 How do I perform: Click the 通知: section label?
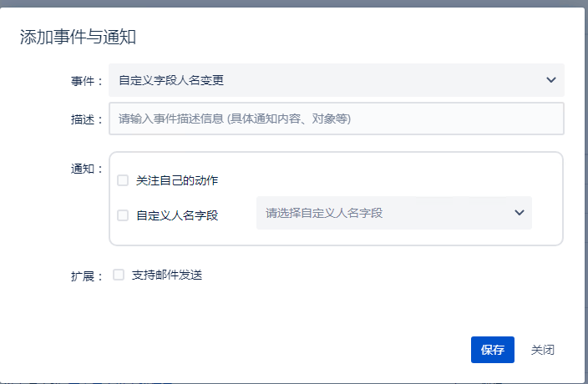87,169
